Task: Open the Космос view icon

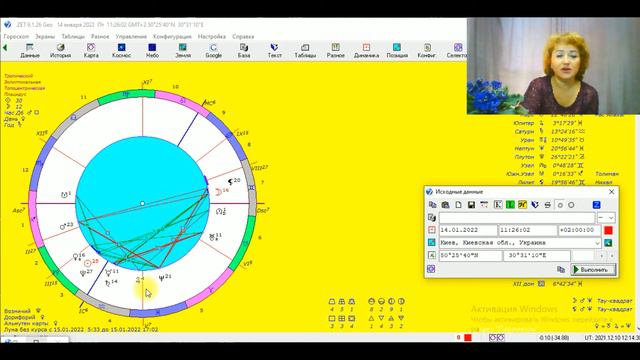Action: [x=121, y=51]
